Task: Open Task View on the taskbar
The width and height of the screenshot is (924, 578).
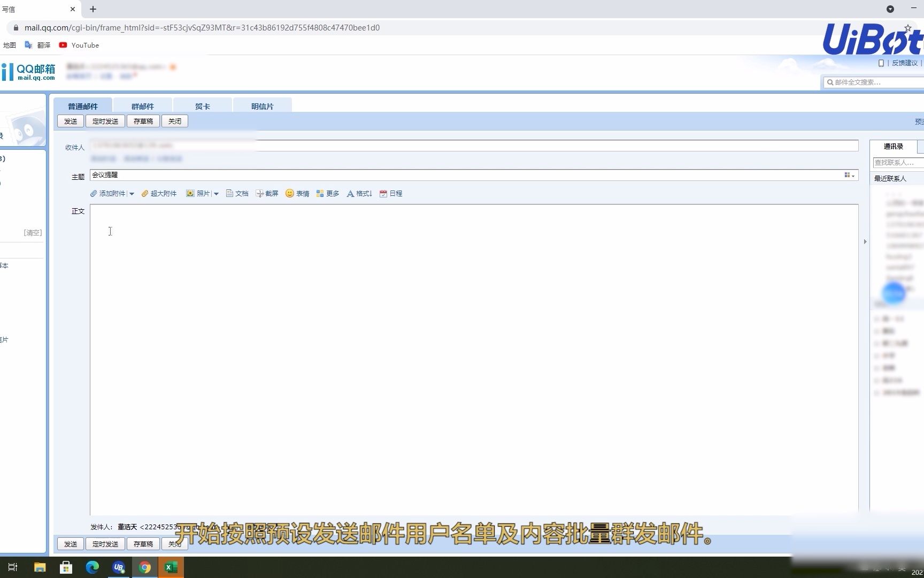Action: point(13,567)
